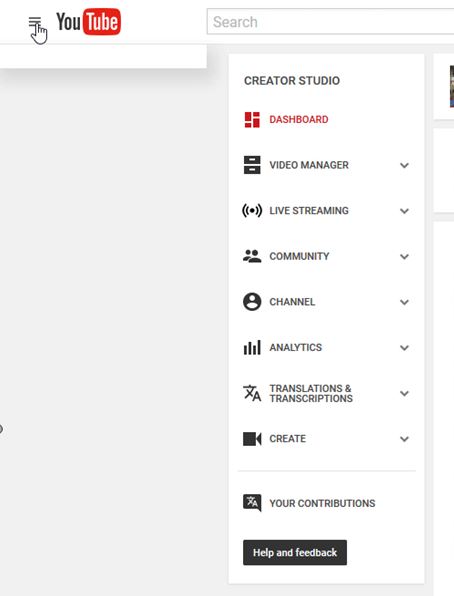
Task: Focus the Search input field
Action: (330, 22)
